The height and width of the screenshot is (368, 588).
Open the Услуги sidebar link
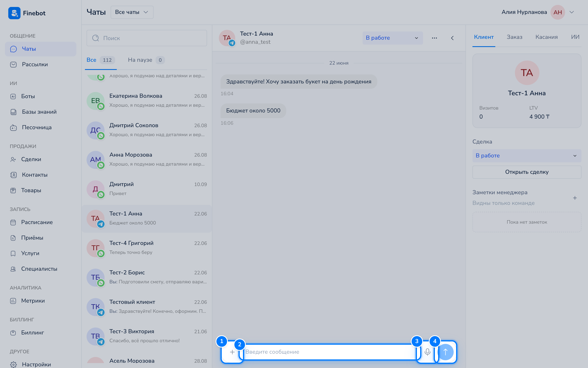pyautogui.click(x=41, y=253)
